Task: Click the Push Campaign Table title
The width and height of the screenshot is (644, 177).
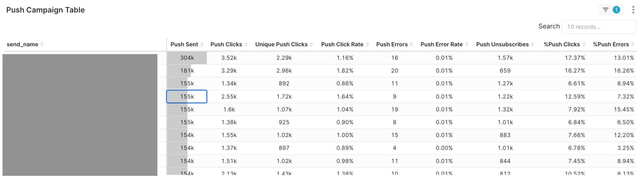Action: 46,10
